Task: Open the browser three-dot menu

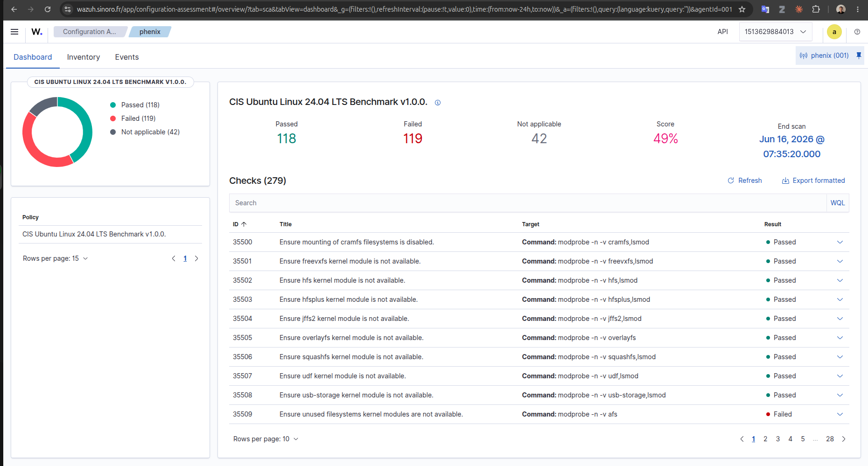Action: pos(858,9)
